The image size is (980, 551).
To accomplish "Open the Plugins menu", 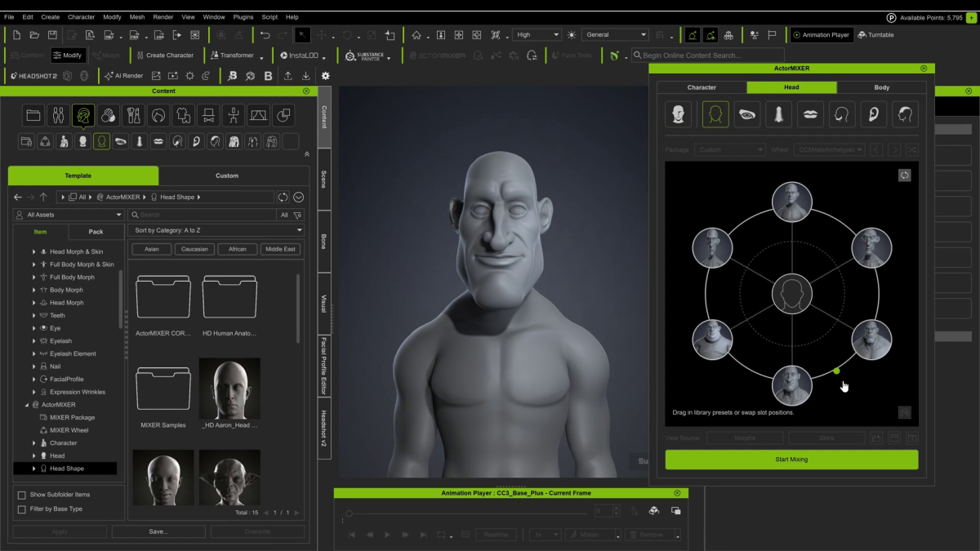I will (243, 17).
